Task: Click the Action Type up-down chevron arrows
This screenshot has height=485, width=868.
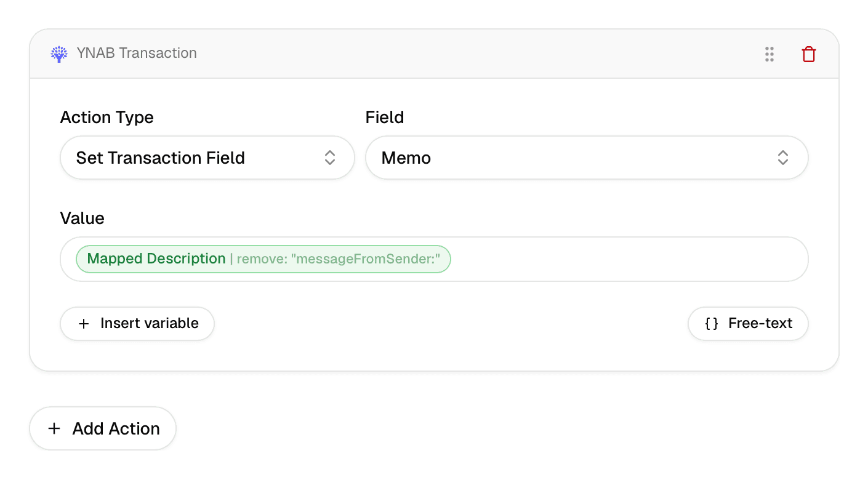Action: click(x=330, y=158)
